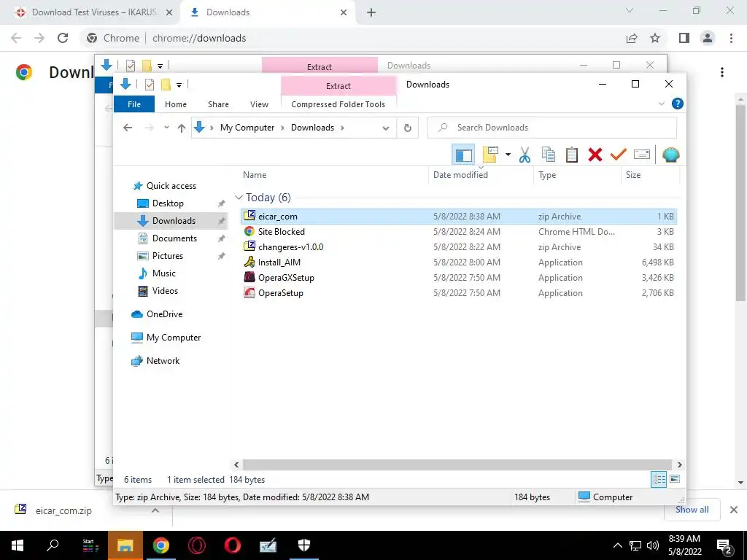Select the OperaGXSetup application

[458, 277]
